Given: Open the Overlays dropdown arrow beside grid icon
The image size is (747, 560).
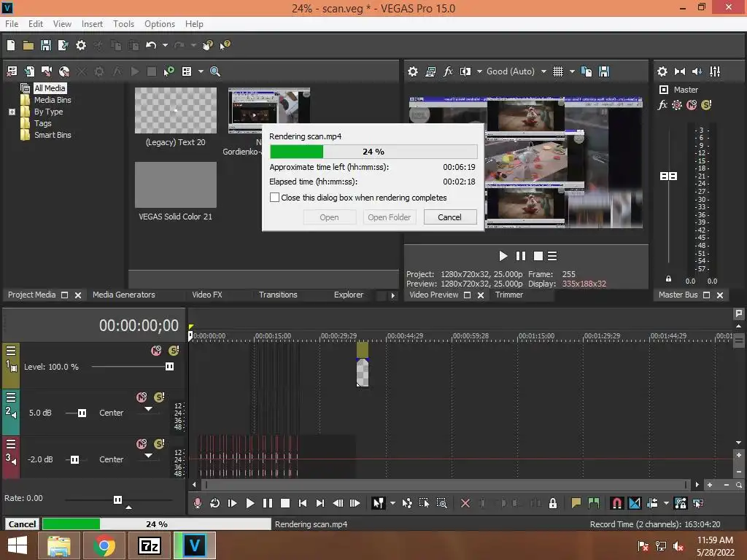Looking at the screenshot, I should click(x=572, y=71).
